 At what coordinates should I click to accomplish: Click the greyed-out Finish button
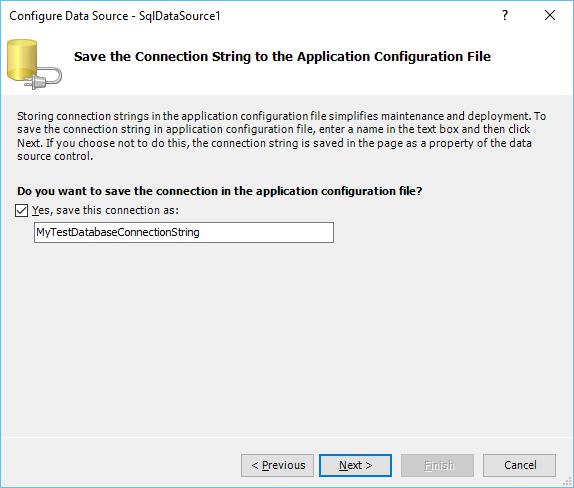click(437, 465)
